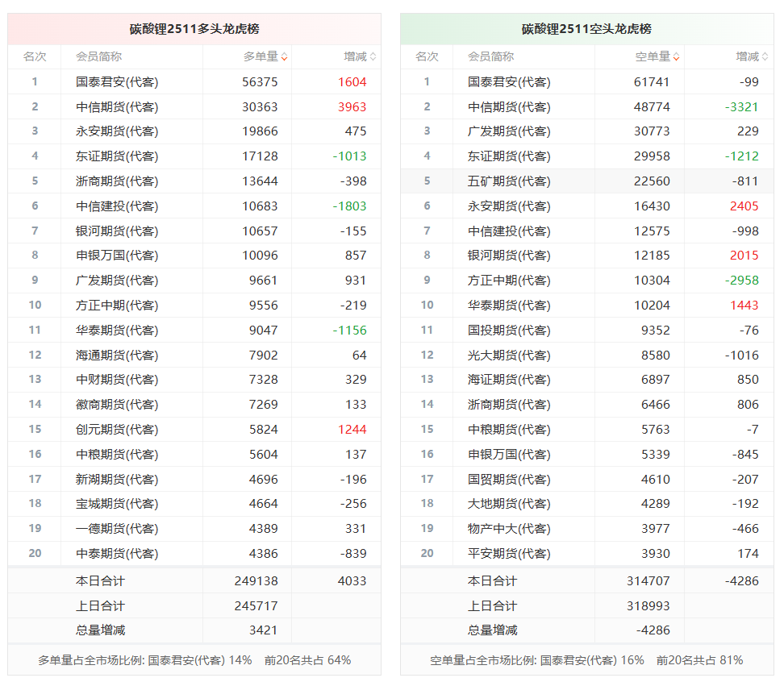784x682 pixels.
Task: Click 中财期货(代客) row
Action: click(194, 380)
